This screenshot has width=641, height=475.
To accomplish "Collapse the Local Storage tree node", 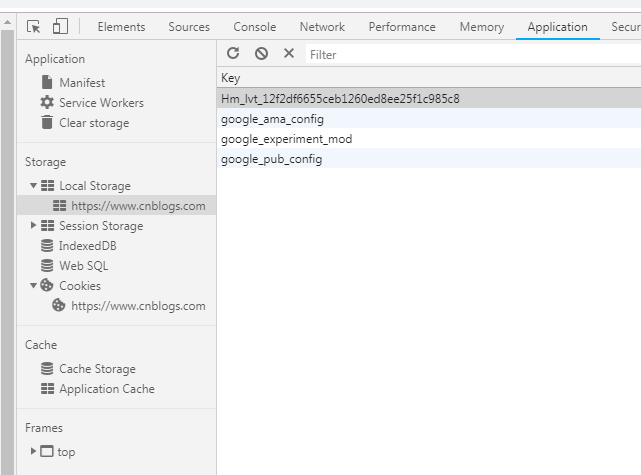I will click(x=34, y=186).
